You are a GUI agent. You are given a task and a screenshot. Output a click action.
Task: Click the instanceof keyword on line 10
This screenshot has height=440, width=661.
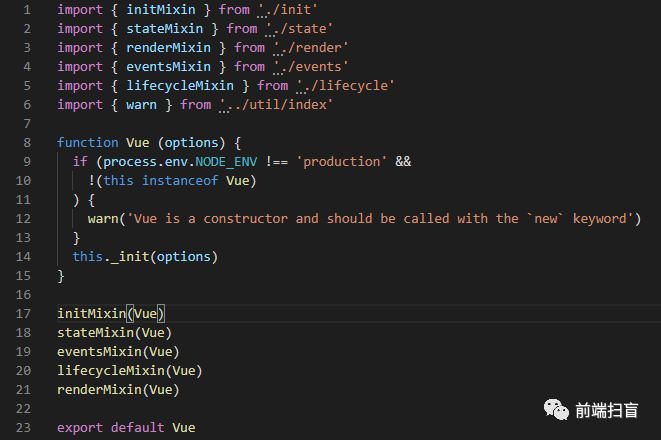pyautogui.click(x=180, y=180)
